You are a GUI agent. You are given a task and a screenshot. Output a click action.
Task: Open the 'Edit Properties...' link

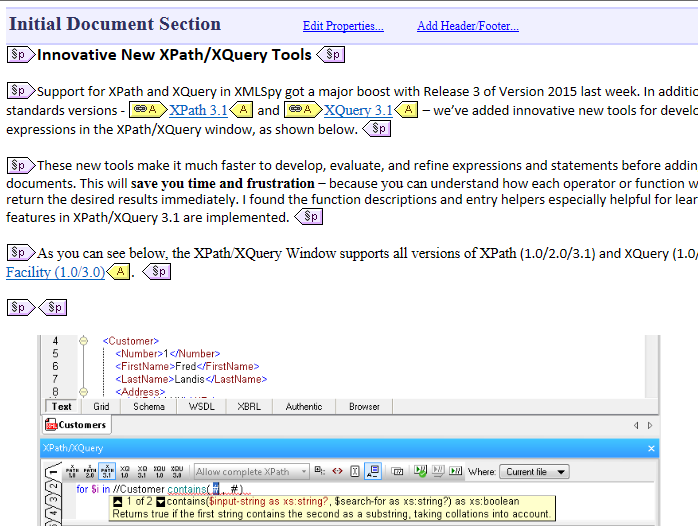[343, 26]
